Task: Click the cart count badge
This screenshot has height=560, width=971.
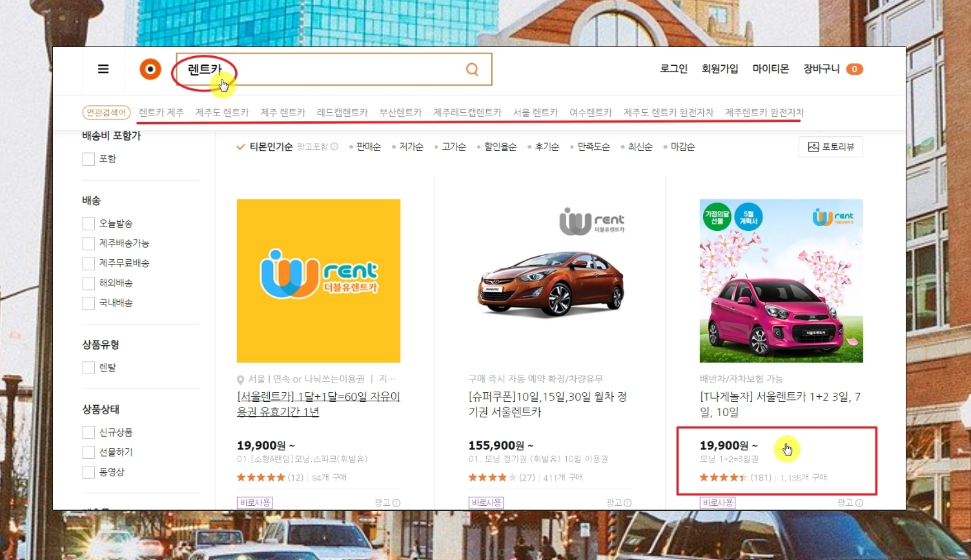Action: tap(854, 69)
